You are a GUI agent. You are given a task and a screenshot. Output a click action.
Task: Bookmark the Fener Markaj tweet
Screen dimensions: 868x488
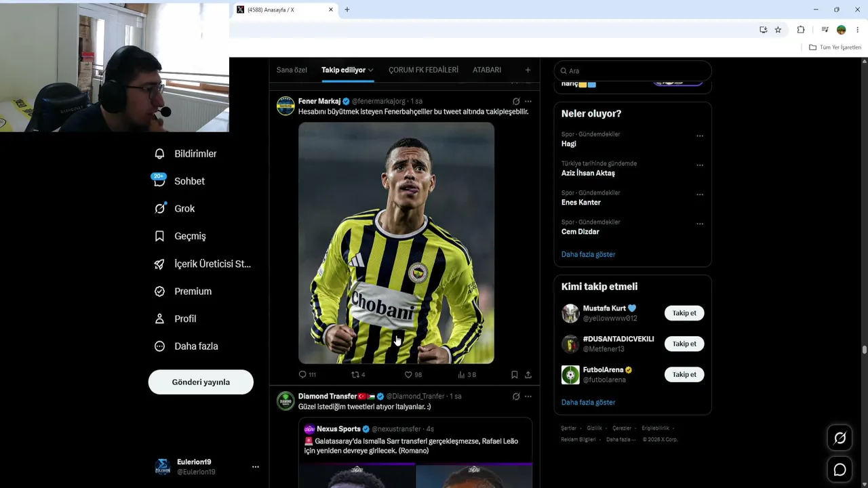pyautogui.click(x=514, y=375)
